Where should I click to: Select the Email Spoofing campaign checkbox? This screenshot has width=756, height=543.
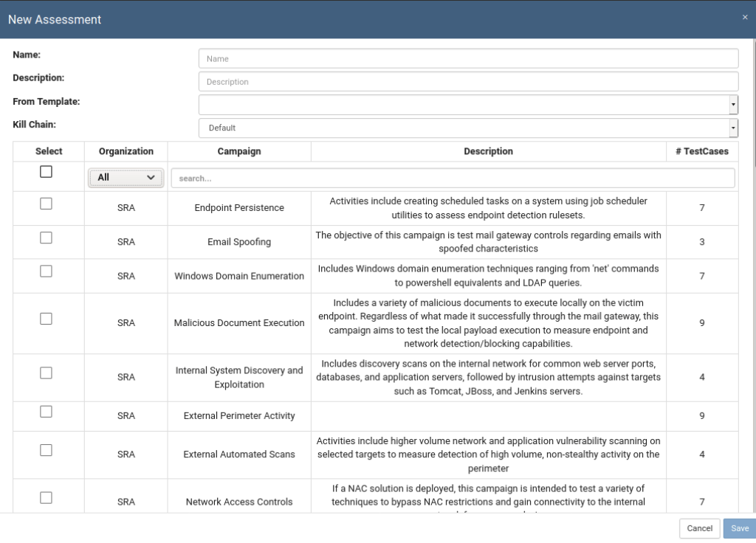[x=46, y=238]
